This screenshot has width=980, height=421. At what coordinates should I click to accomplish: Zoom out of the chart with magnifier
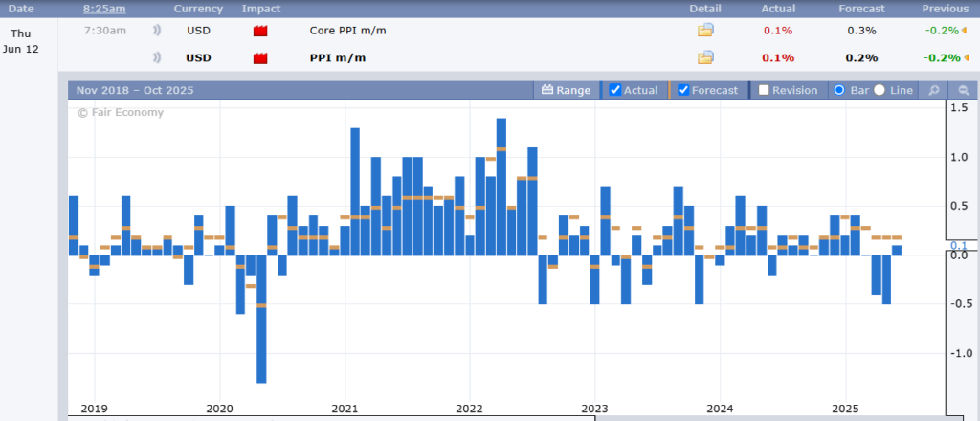click(964, 90)
